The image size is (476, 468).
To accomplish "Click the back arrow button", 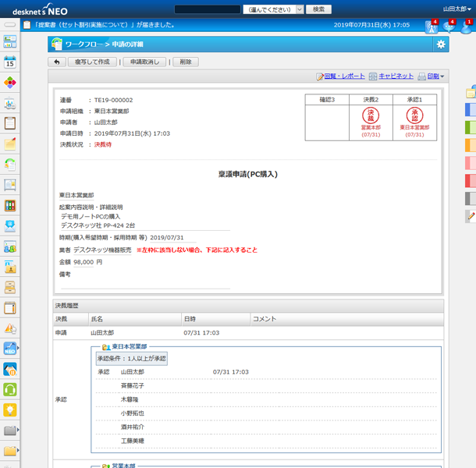I will [x=57, y=62].
